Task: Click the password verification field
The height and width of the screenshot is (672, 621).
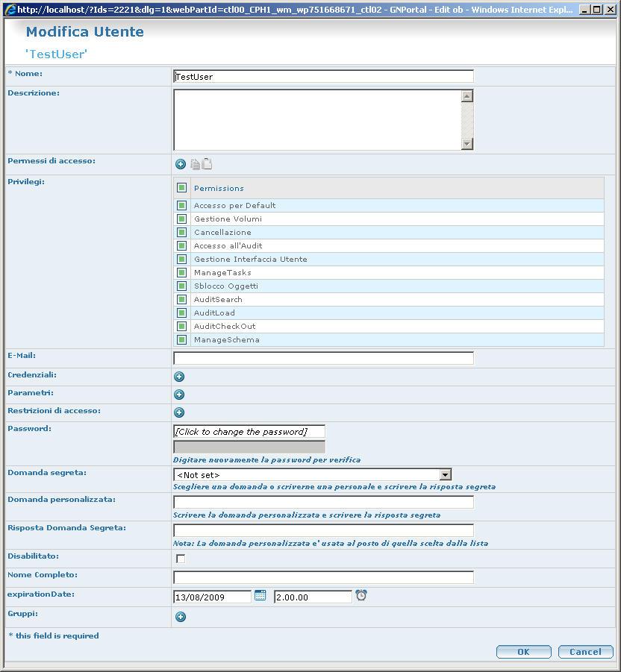Action: pyautogui.click(x=249, y=447)
